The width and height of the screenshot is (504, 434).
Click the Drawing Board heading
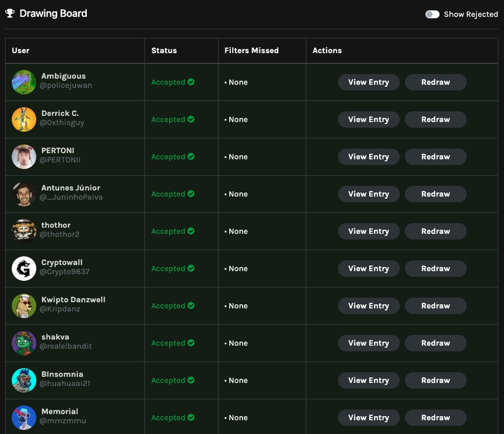click(53, 13)
